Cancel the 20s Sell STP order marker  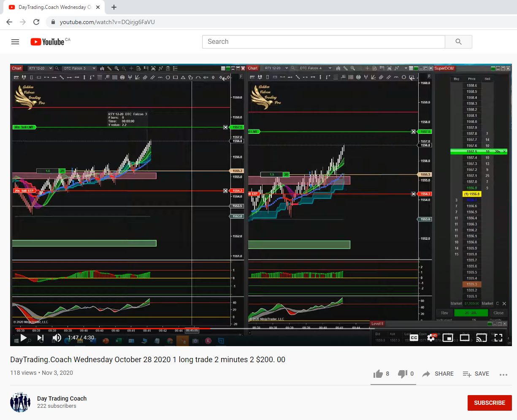[225, 191]
